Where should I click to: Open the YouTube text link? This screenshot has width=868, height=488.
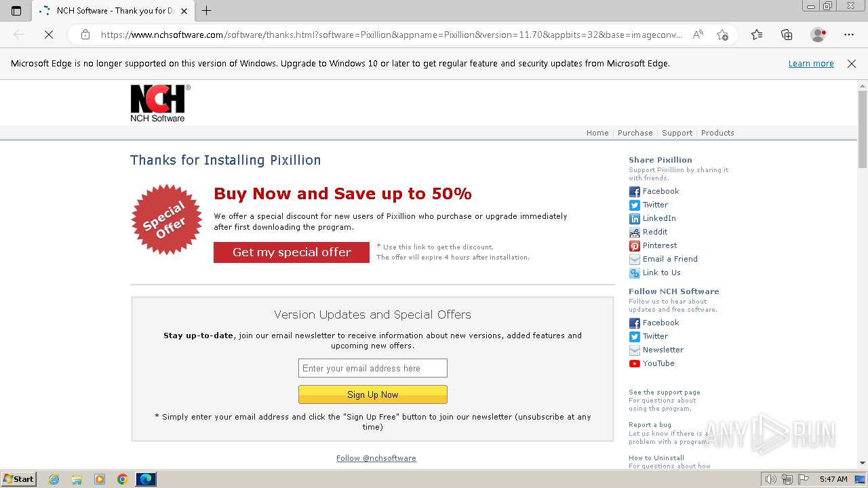point(658,363)
